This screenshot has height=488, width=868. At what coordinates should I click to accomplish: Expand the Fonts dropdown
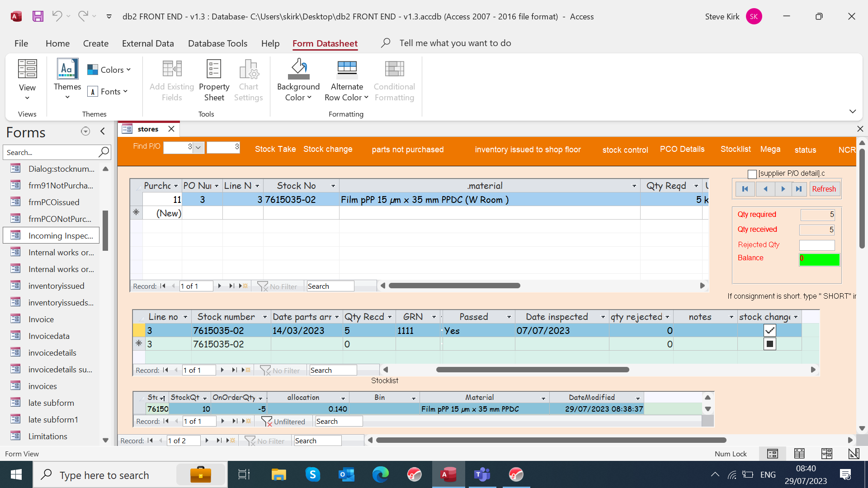(x=108, y=92)
